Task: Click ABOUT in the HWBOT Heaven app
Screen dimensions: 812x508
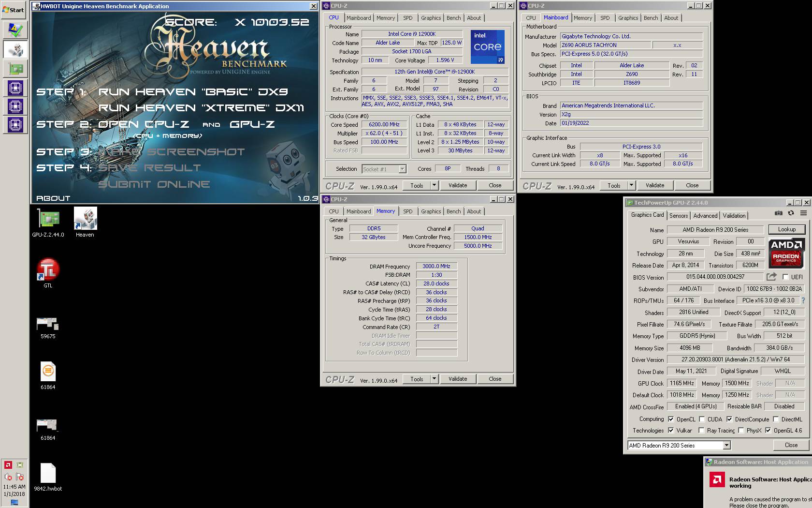Action: (53, 198)
